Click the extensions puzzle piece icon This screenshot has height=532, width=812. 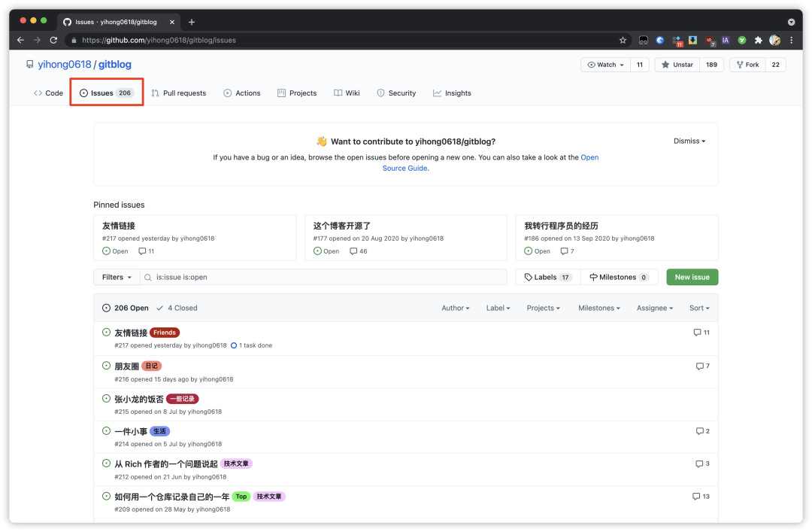coord(758,41)
